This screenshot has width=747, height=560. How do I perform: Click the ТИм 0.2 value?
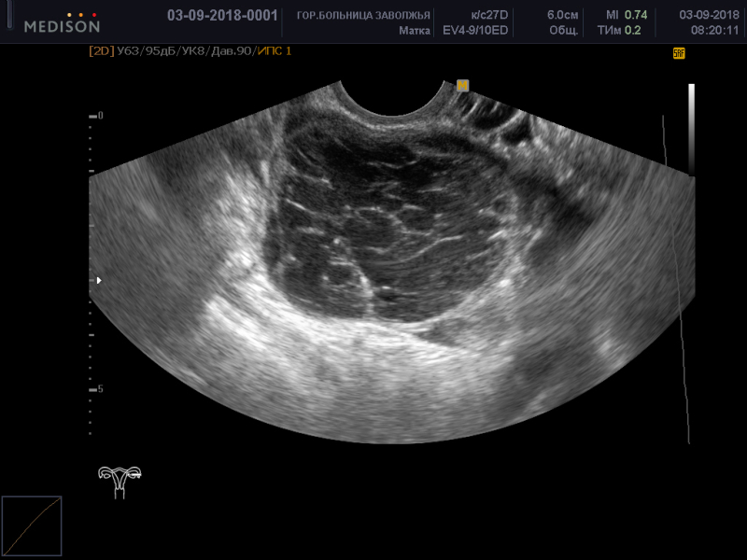(x=619, y=31)
